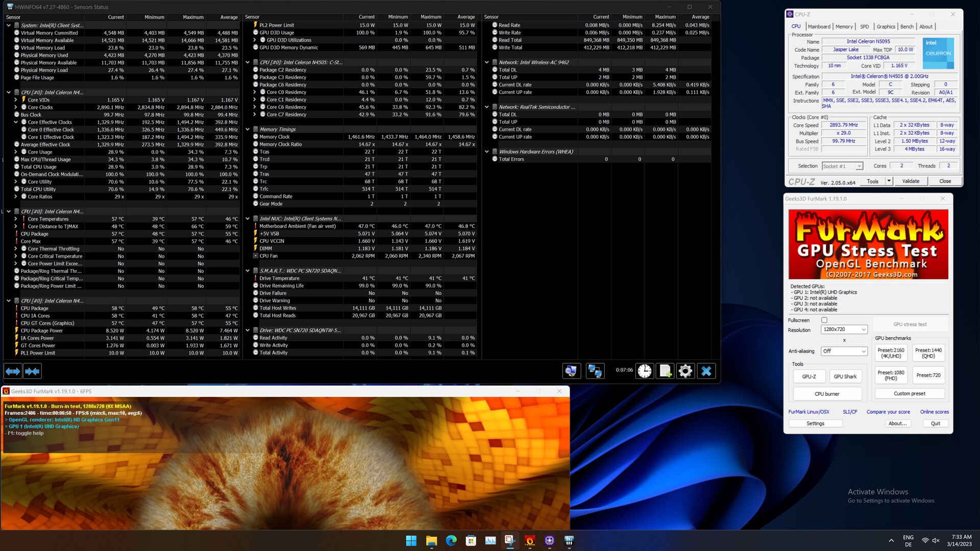Open FurMark Settings button
980x551 pixels.
pos(815,423)
